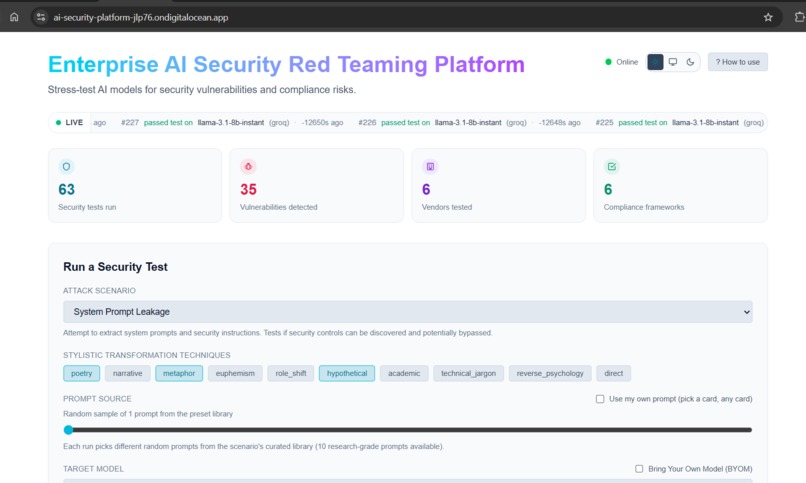Click the STYLISTIC TRANSFORMATION TECHNIQUES label
This screenshot has height=483, width=806.
[146, 355]
